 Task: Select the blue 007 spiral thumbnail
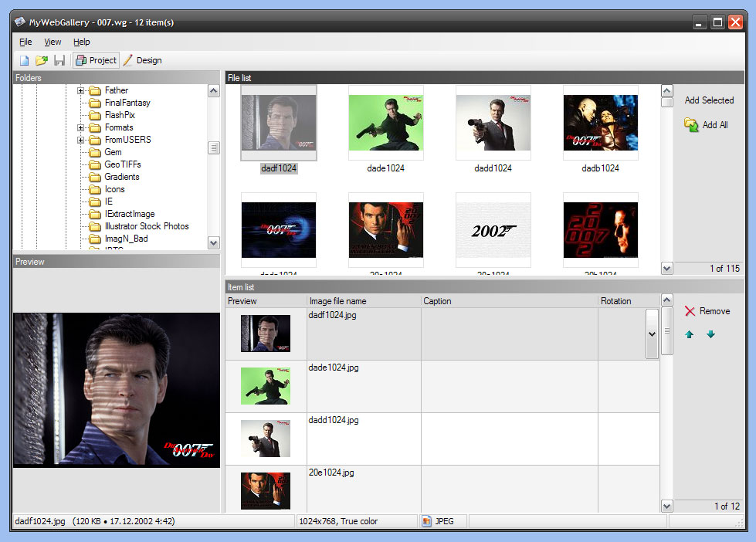[279, 230]
